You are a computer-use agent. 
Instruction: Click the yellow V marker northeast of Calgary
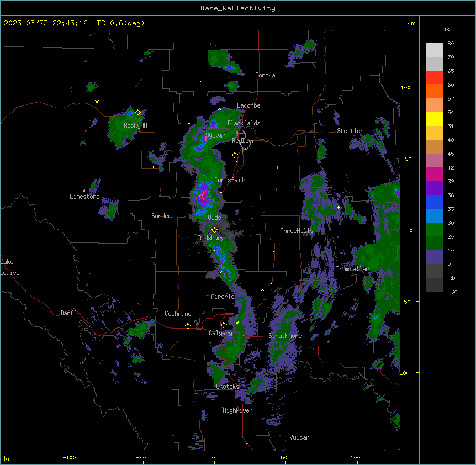point(237,323)
